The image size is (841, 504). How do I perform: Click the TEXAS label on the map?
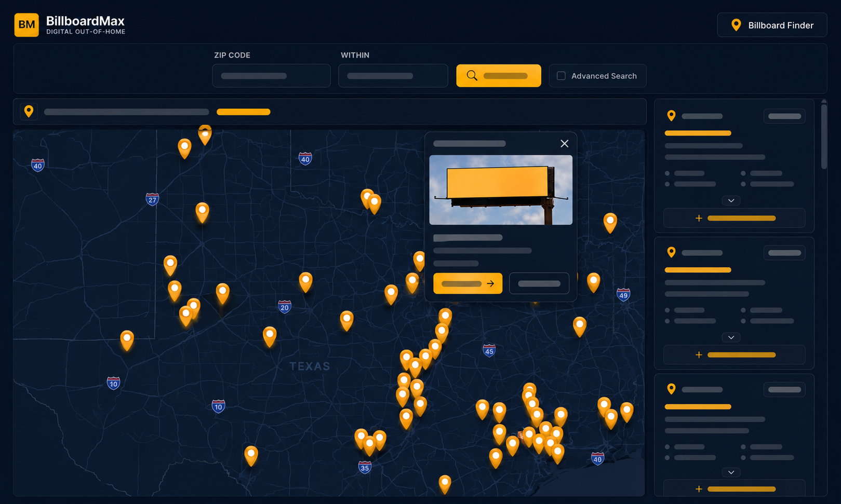(310, 366)
